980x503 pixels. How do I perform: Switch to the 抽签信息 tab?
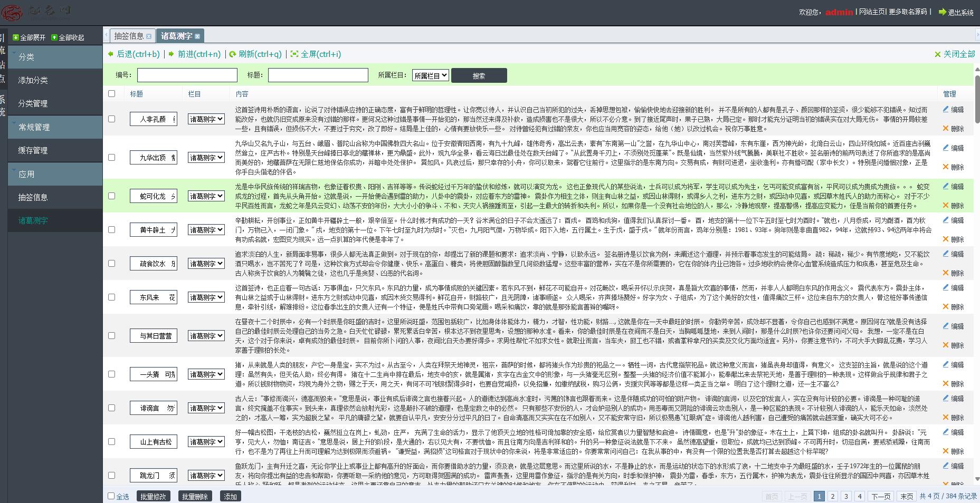coord(129,36)
